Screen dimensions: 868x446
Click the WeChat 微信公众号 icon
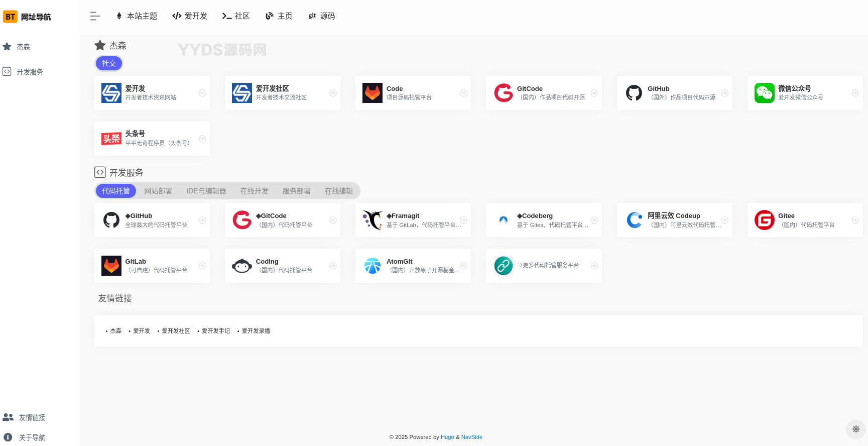(x=764, y=93)
